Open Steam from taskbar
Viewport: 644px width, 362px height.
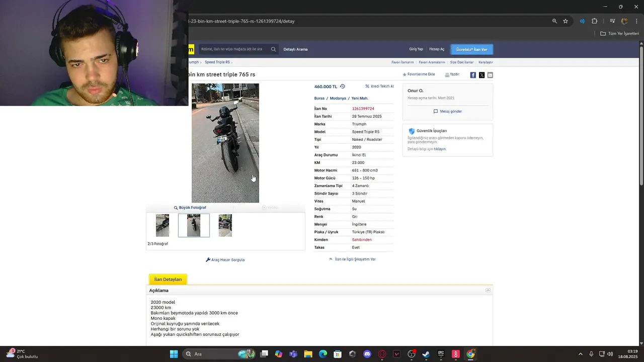tap(426, 354)
